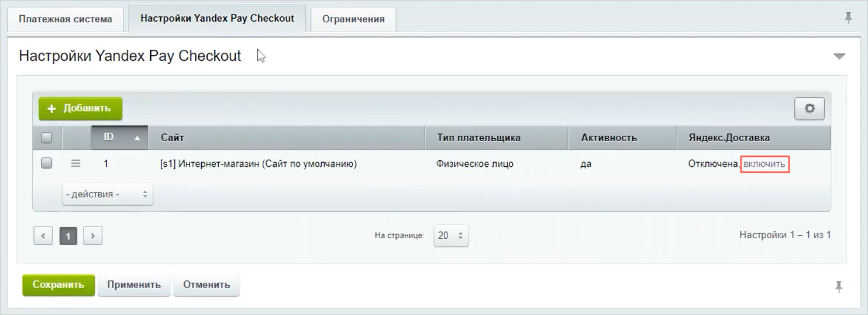Click the green Добавить button
Viewport: 868px width, 315px height.
pyautogui.click(x=80, y=108)
